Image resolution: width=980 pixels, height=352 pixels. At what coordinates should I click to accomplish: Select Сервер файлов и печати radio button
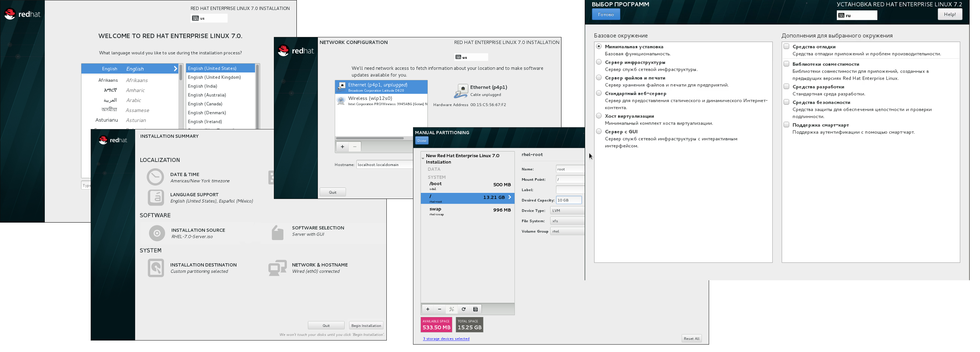(x=599, y=78)
